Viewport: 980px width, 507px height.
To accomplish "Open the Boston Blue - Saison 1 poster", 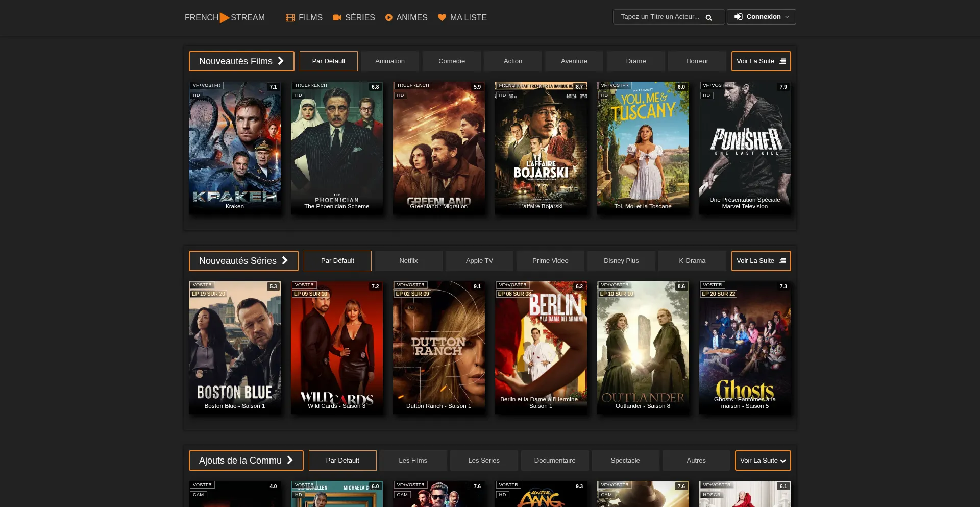I will (235, 348).
